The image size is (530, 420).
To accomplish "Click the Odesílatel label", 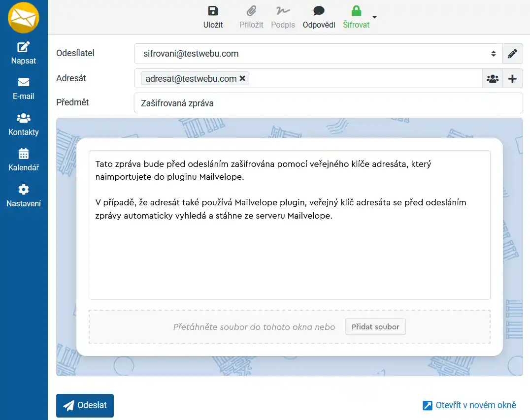I will tap(75, 53).
